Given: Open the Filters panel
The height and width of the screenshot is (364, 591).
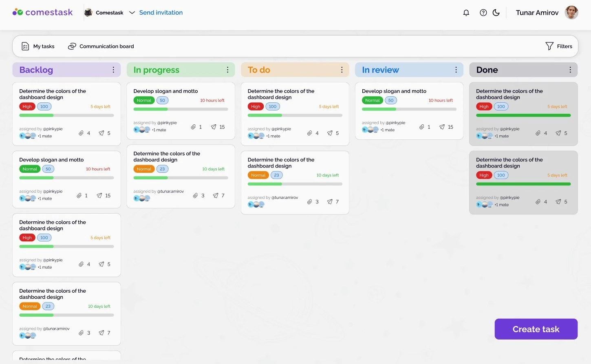Looking at the screenshot, I should pos(559,46).
